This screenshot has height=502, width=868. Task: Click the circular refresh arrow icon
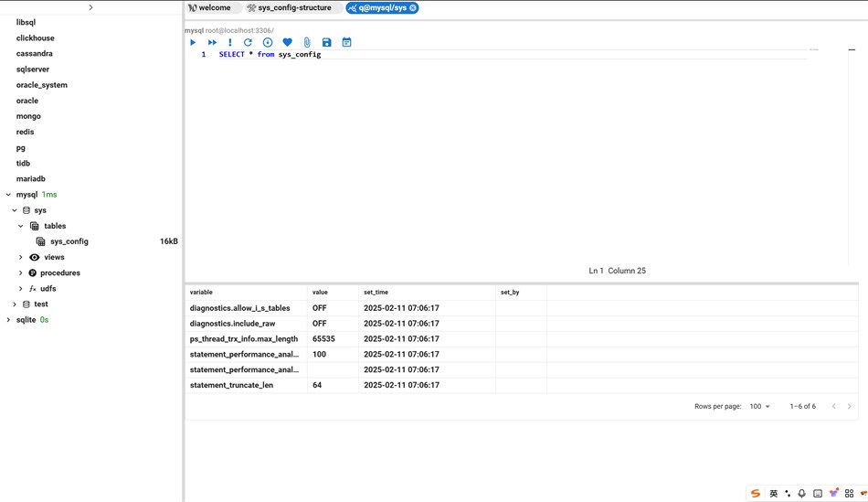click(x=248, y=42)
